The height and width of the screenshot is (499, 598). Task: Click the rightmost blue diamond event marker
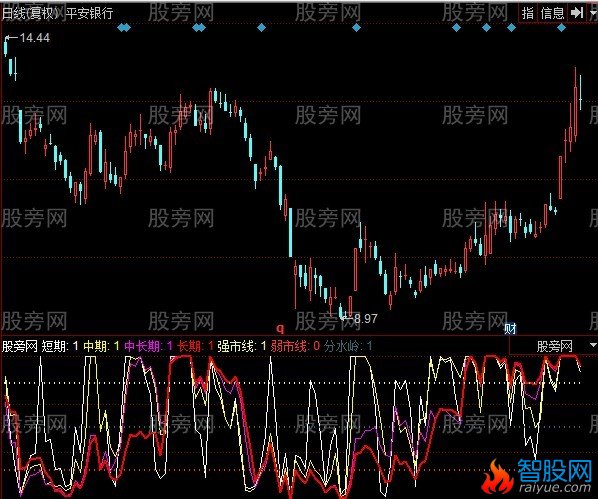(561, 27)
